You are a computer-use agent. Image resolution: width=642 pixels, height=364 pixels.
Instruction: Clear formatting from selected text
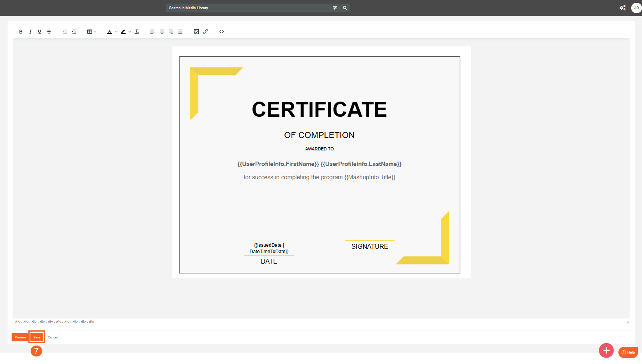(x=137, y=32)
